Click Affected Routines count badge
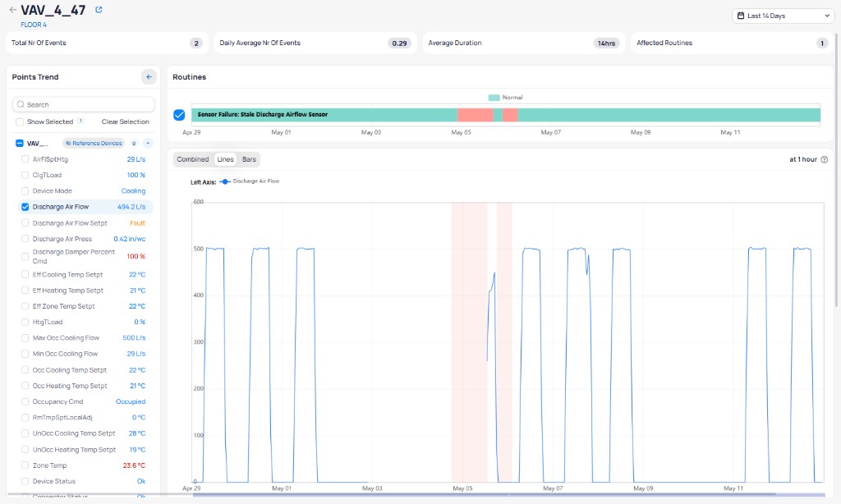 coord(821,44)
